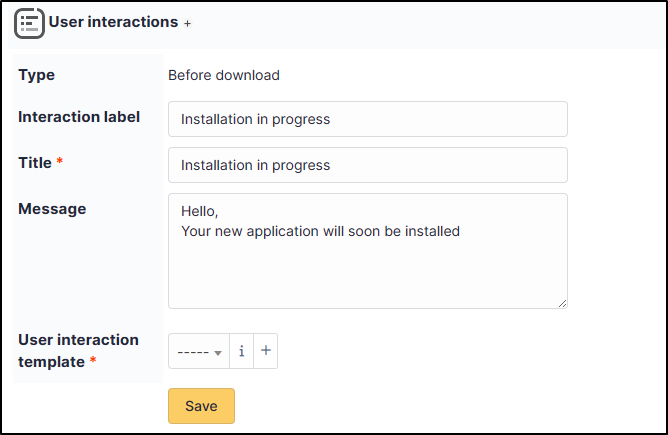Click the Message box resize grip

coord(562,303)
